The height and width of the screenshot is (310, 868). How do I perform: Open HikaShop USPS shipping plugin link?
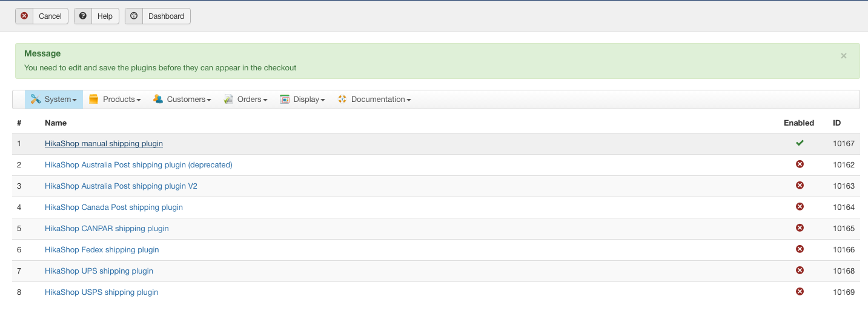point(101,292)
